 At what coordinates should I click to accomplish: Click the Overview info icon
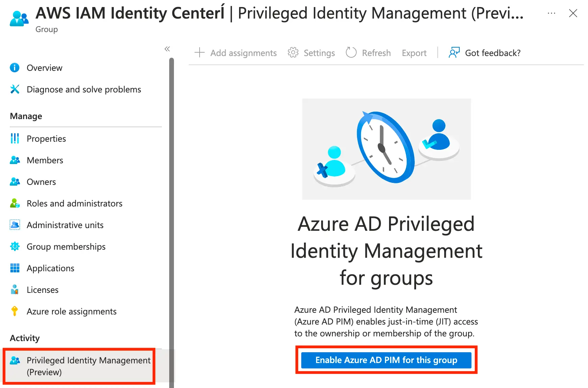coord(15,68)
